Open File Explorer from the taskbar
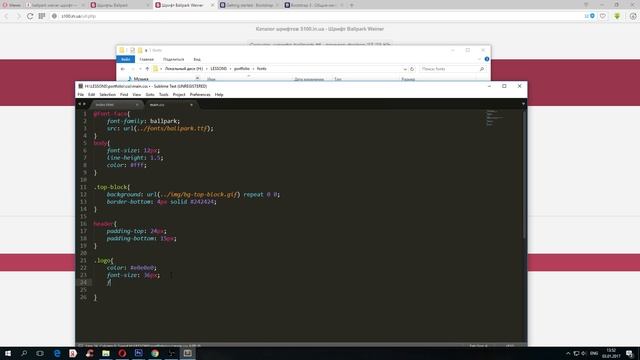 point(106,353)
